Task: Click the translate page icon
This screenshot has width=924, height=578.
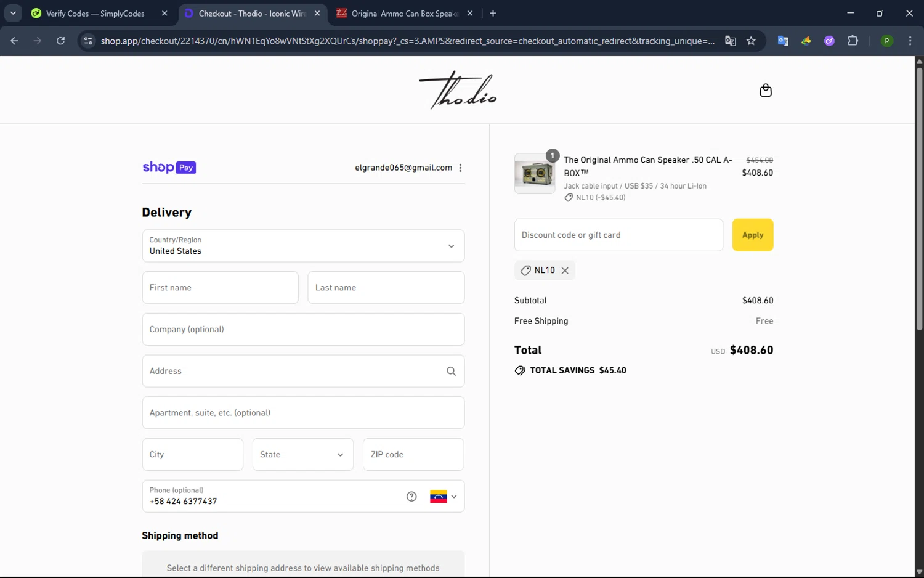Action: click(730, 41)
